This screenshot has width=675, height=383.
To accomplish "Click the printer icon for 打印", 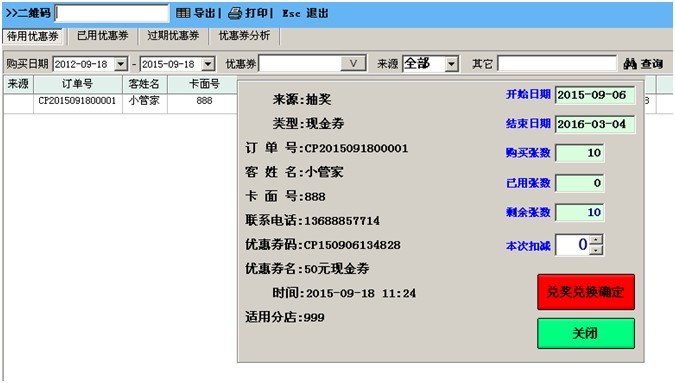I will pyautogui.click(x=235, y=13).
